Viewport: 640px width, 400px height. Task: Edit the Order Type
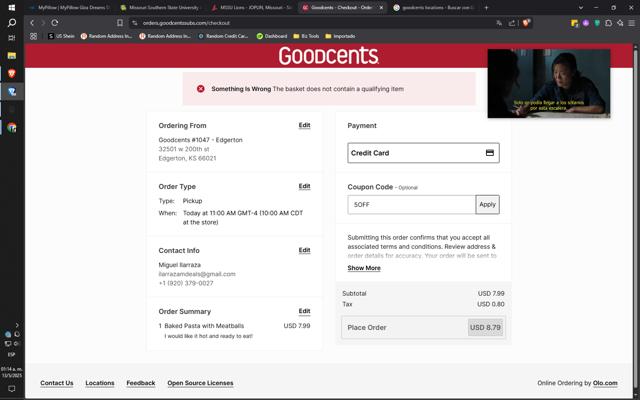click(304, 186)
